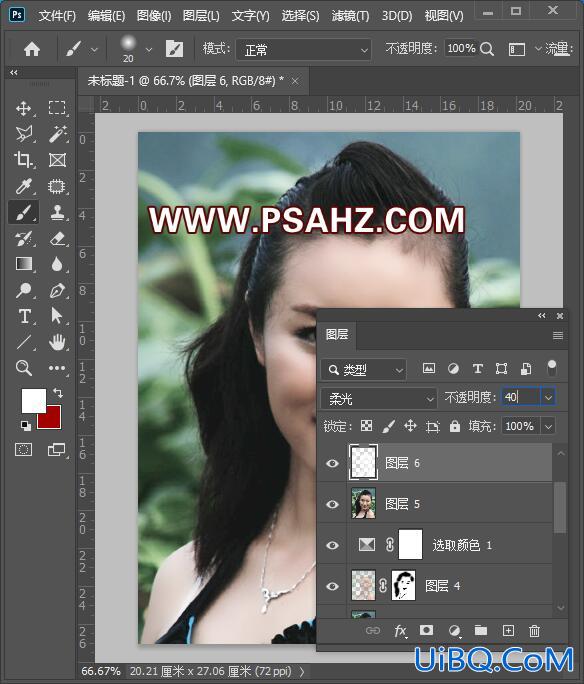Select the Blur tool
The height and width of the screenshot is (684, 584).
57,264
